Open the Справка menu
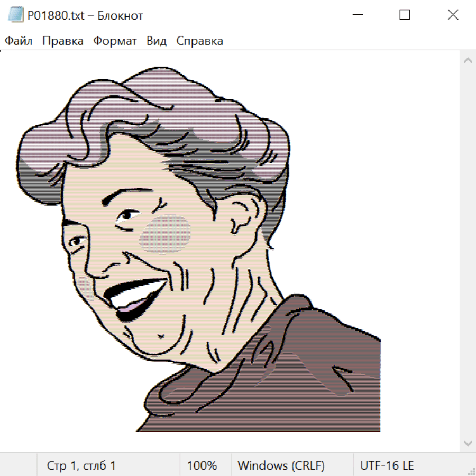This screenshot has height=476, width=476. pyautogui.click(x=199, y=41)
